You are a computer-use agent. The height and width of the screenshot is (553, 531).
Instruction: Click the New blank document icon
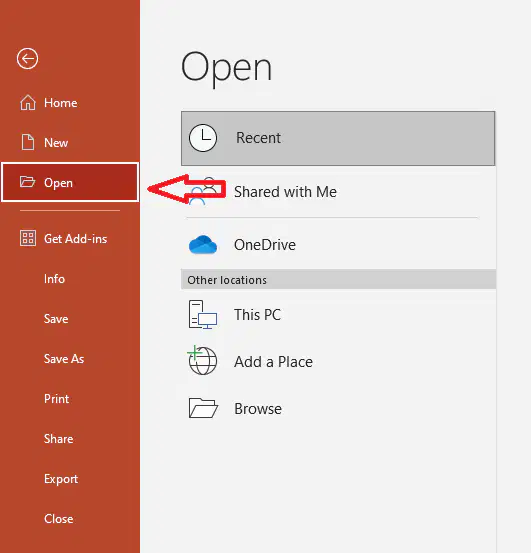click(28, 142)
